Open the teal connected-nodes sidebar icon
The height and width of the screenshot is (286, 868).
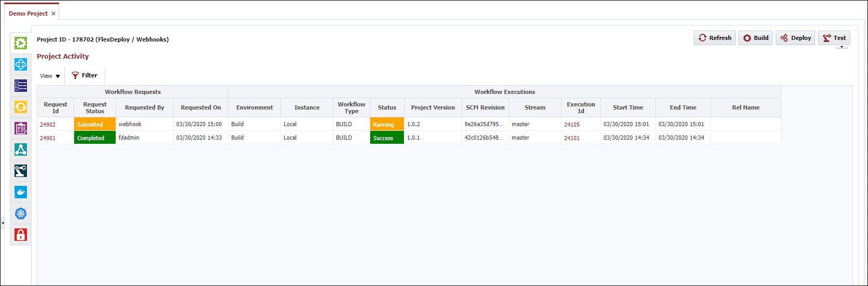(x=21, y=149)
